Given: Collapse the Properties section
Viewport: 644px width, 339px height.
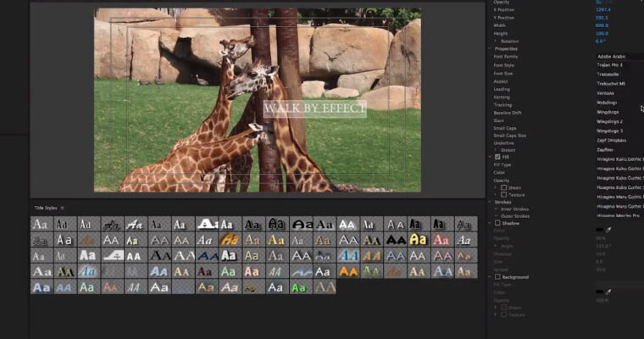Looking at the screenshot, I should (x=490, y=49).
